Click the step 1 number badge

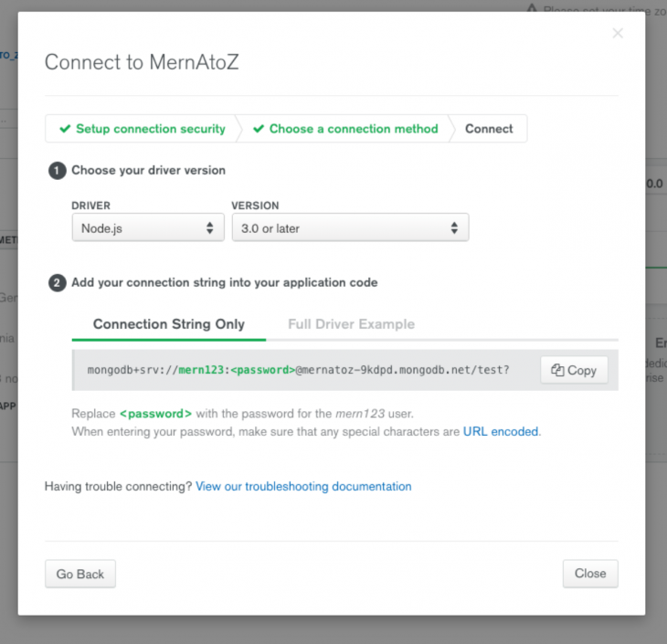57,170
